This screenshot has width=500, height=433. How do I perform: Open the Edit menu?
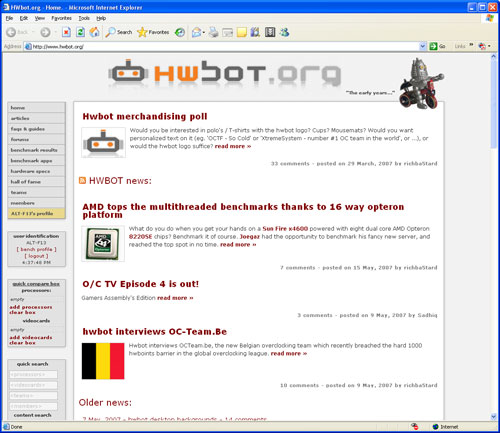tap(24, 18)
